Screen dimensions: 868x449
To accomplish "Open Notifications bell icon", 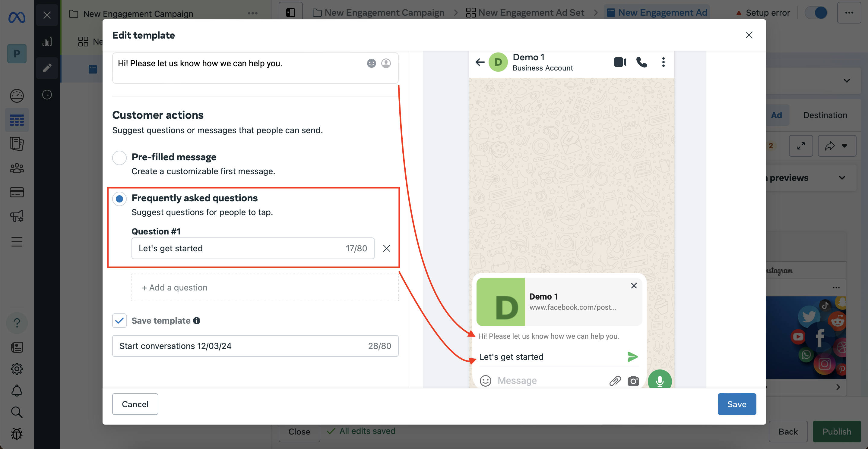I will pos(17,391).
